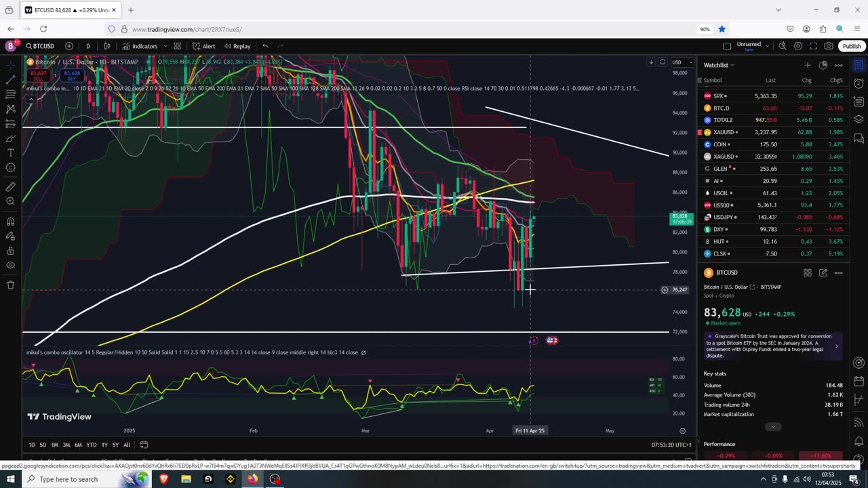This screenshot has width=868, height=488.
Task: Enter fullscreen mode
Action: pyautogui.click(x=813, y=46)
